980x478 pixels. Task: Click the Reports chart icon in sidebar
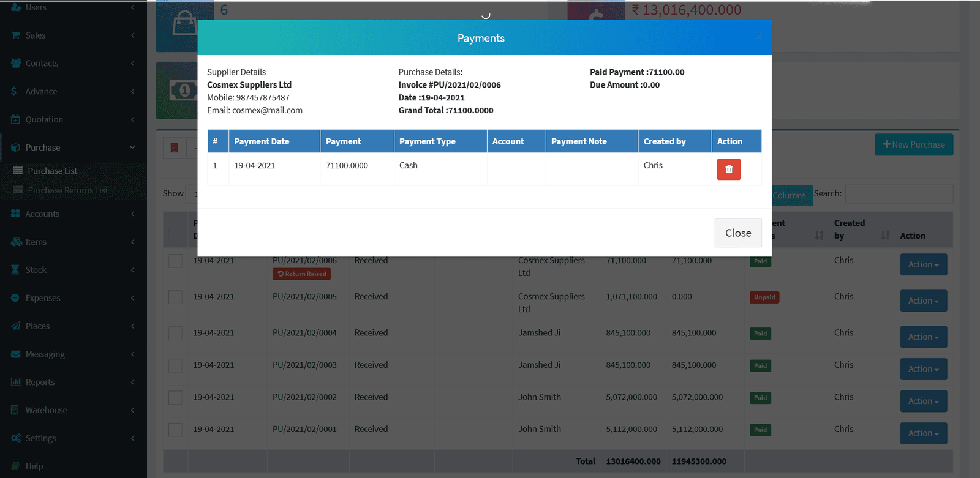pos(15,383)
